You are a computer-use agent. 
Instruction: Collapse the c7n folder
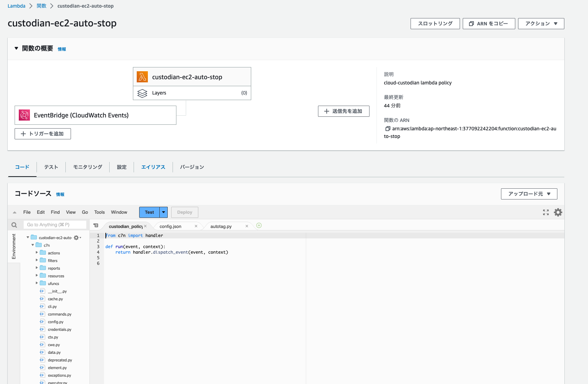click(33, 245)
